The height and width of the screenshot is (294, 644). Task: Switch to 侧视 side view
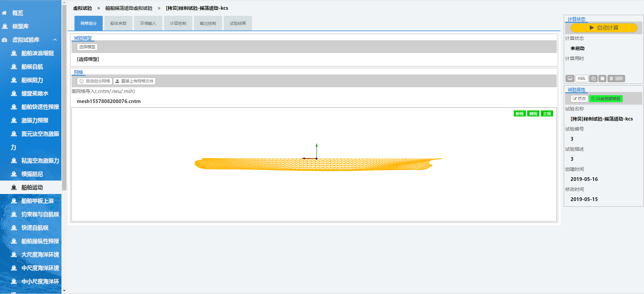533,114
